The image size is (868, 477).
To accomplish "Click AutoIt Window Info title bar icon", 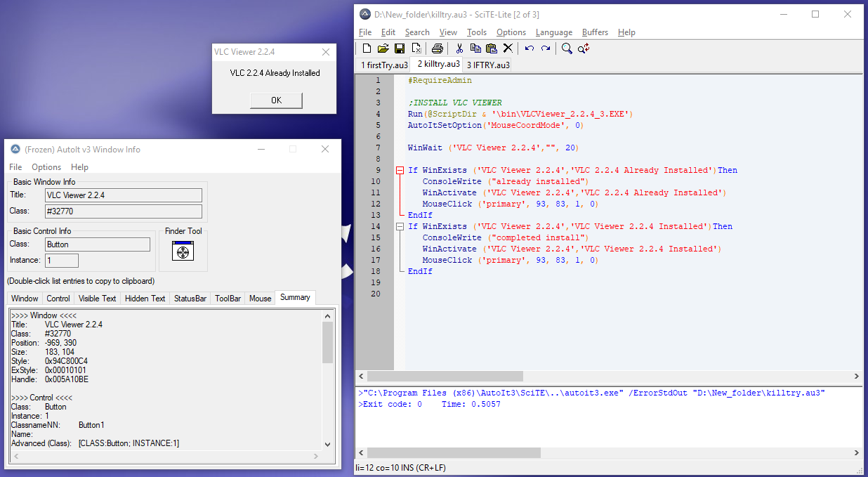I will pos(15,149).
